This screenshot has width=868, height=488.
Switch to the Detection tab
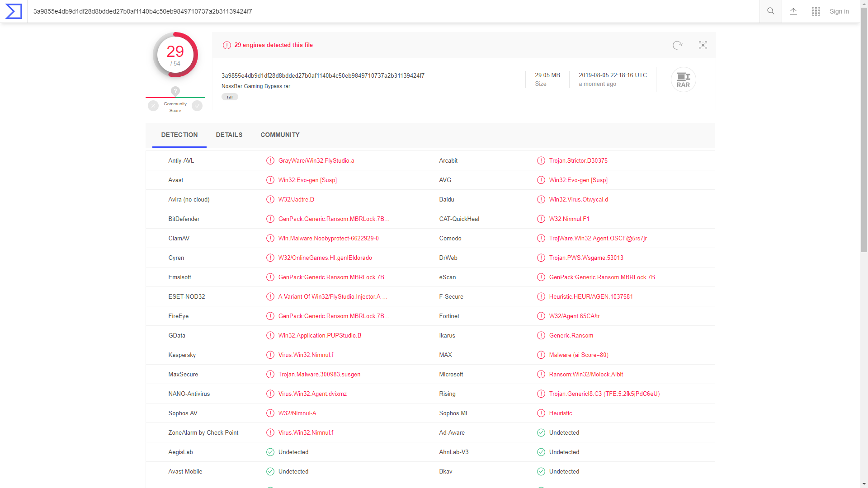(179, 135)
